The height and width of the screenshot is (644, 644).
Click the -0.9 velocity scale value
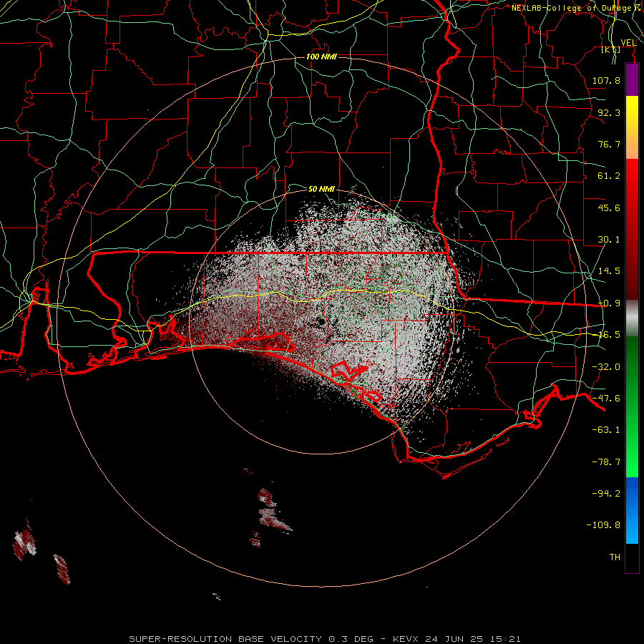pyautogui.click(x=609, y=303)
